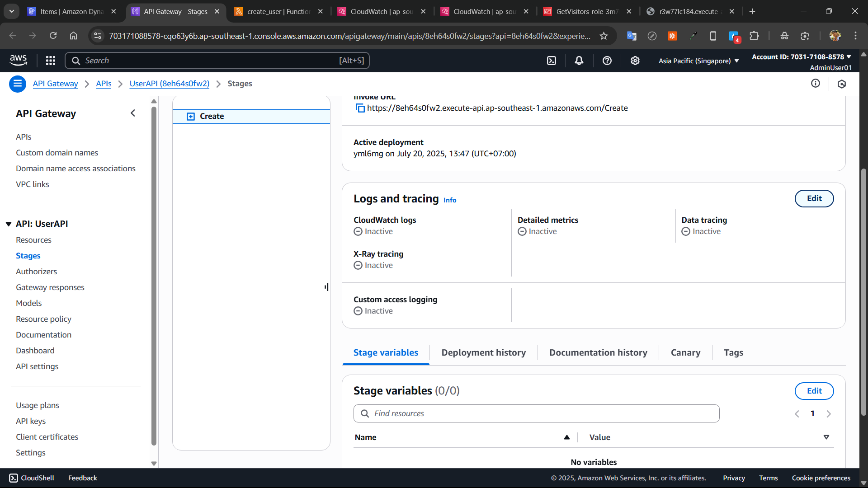Switch to the Tags tab
Viewport: 868px width, 488px height.
733,352
